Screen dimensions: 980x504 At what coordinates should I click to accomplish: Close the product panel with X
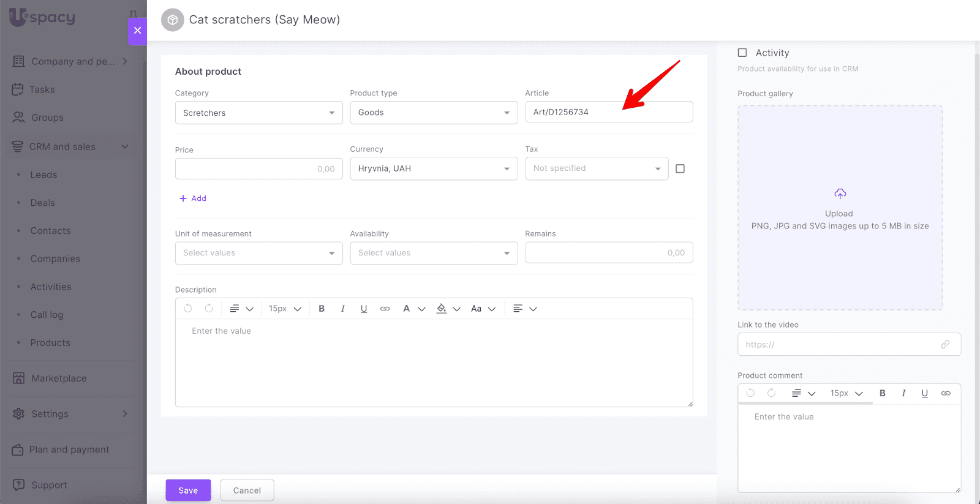pyautogui.click(x=137, y=31)
